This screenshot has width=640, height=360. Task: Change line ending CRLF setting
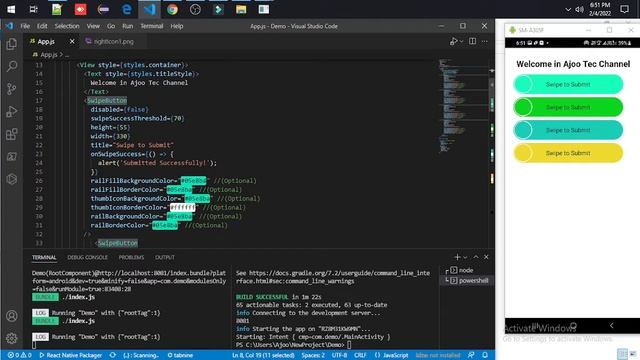(360, 355)
